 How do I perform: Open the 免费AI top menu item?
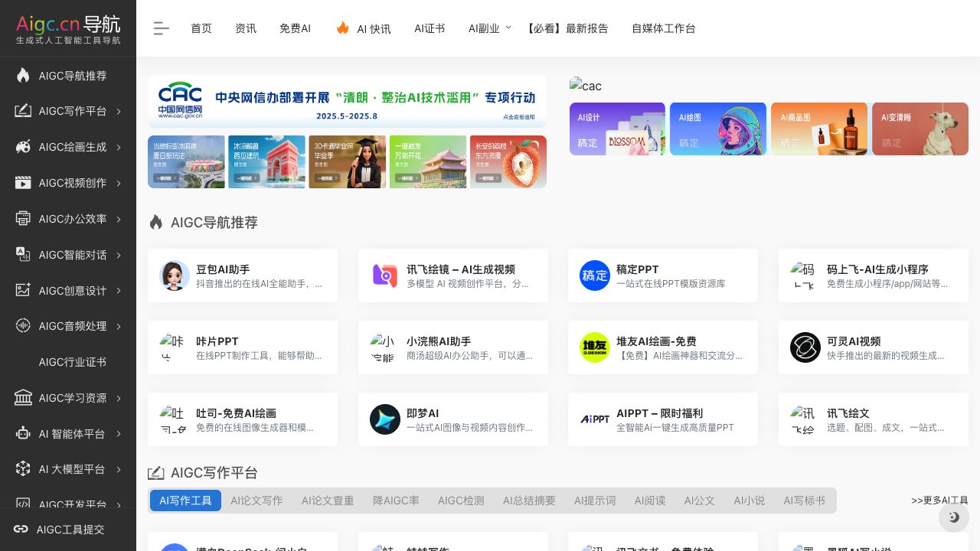point(295,28)
